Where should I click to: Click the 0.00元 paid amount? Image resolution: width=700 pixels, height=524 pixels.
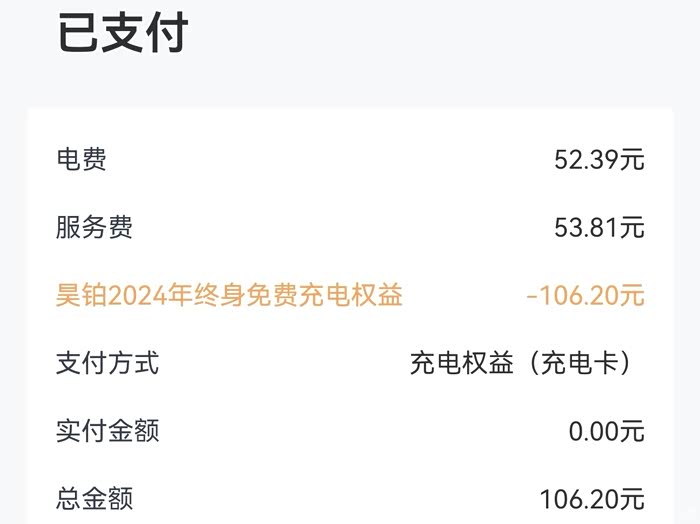point(606,431)
